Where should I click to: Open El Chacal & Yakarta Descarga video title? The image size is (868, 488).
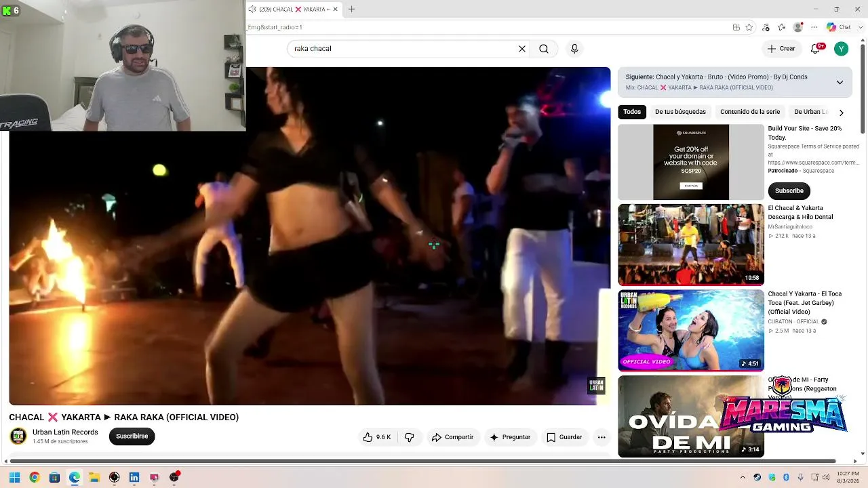coord(800,212)
